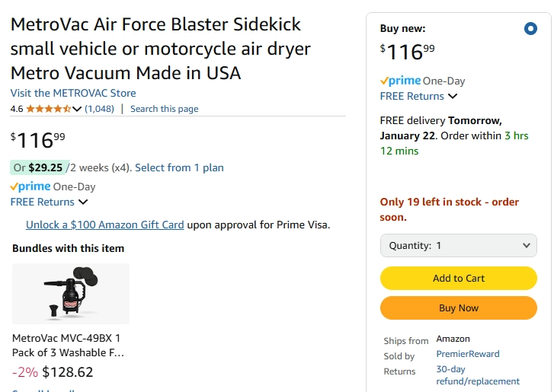554x392 pixels.
Task: Click Select from 1 plan link
Action: [179, 167]
